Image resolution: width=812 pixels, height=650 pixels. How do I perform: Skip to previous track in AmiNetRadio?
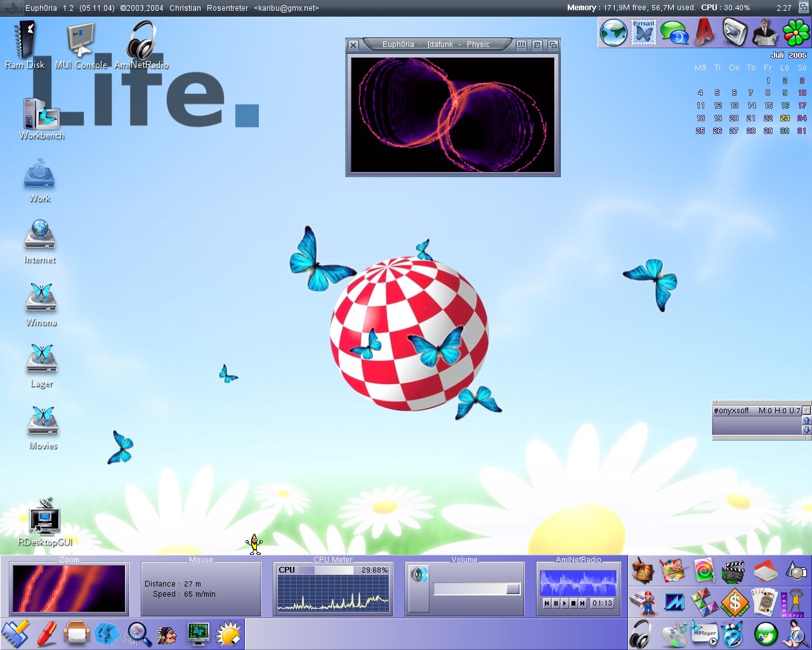[x=547, y=603]
